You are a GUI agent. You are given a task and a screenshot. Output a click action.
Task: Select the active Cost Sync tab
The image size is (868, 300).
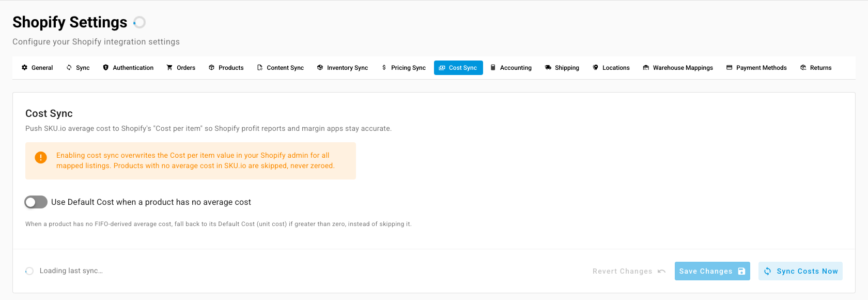tap(458, 68)
